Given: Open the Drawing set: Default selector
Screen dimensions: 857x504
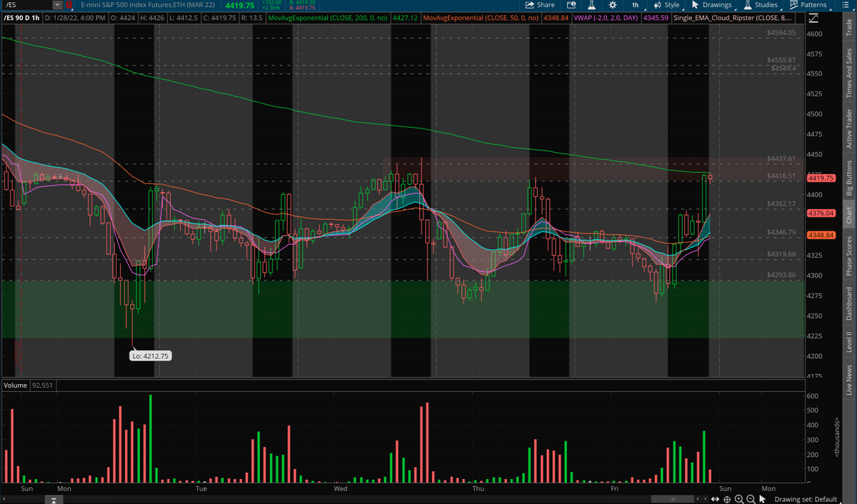Looking at the screenshot, I should [x=806, y=499].
